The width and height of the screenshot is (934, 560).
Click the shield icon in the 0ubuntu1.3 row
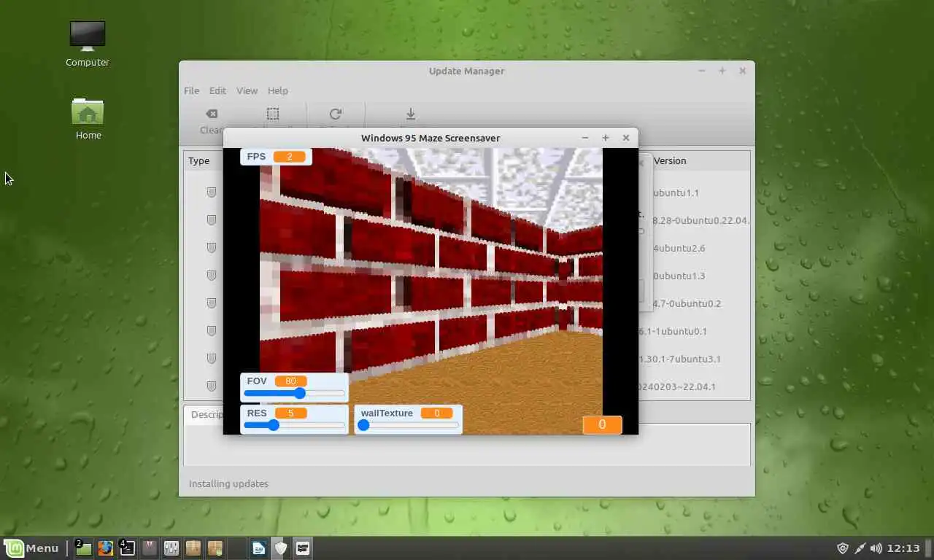[x=212, y=276]
